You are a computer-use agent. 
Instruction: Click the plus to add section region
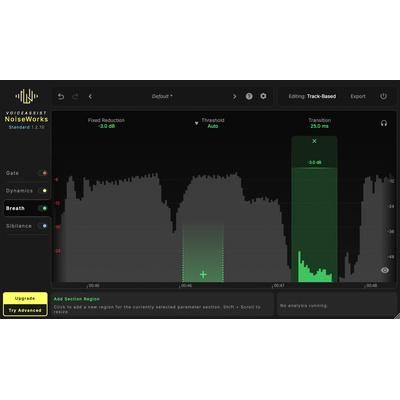(x=203, y=275)
